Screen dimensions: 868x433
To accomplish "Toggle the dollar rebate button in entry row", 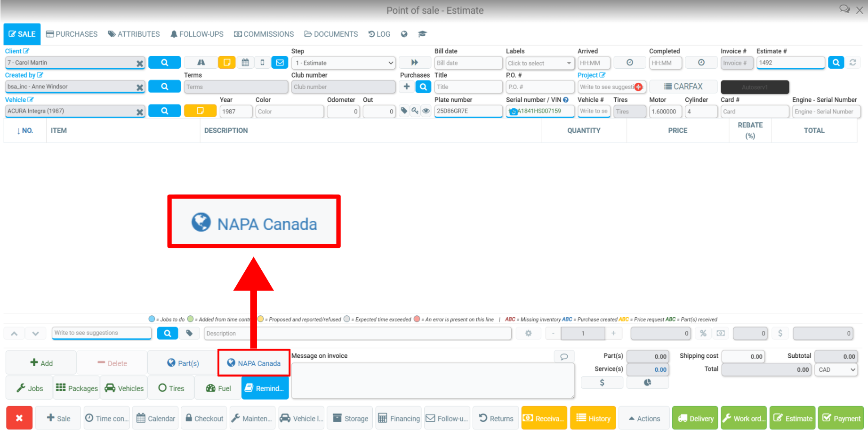I will [780, 333].
